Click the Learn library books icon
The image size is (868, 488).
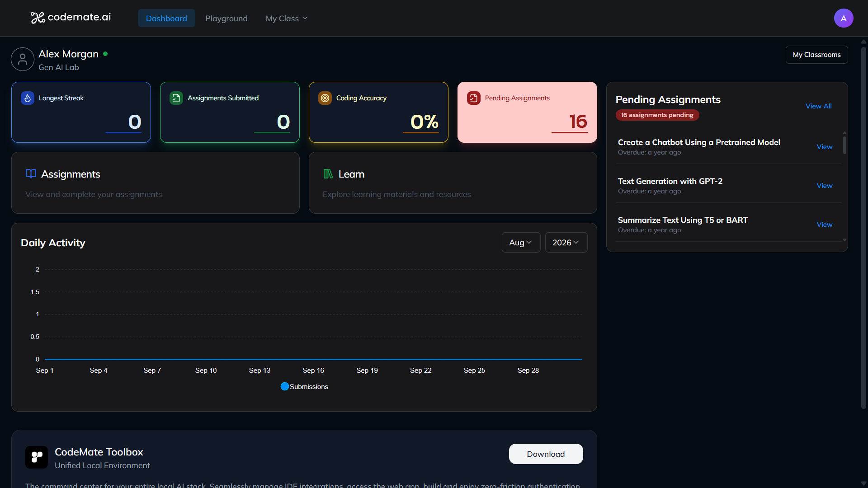pyautogui.click(x=328, y=174)
